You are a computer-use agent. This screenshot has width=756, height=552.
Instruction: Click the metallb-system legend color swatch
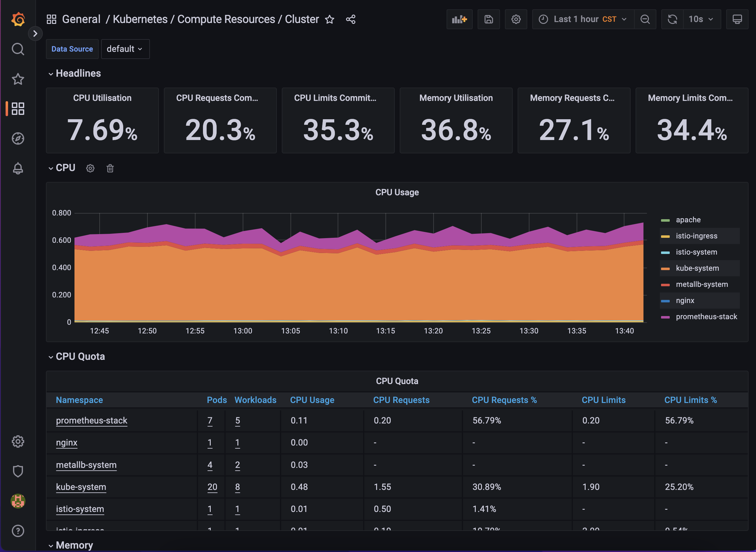point(665,285)
